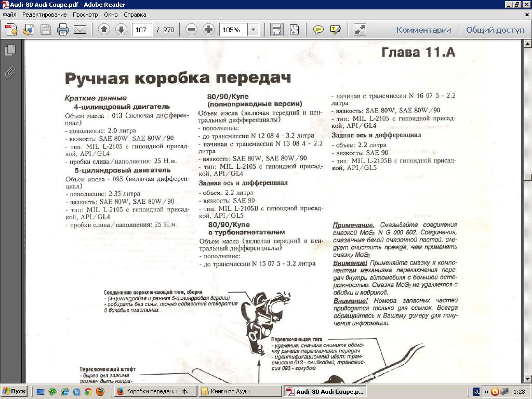
Task: Open the Редактирование menu
Action: click(44, 15)
